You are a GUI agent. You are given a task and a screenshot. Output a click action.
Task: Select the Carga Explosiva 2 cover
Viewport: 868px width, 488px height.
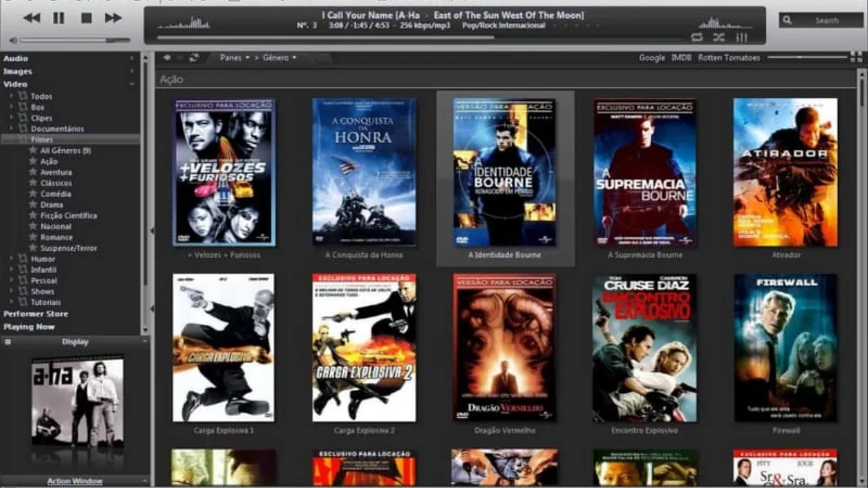tap(364, 348)
